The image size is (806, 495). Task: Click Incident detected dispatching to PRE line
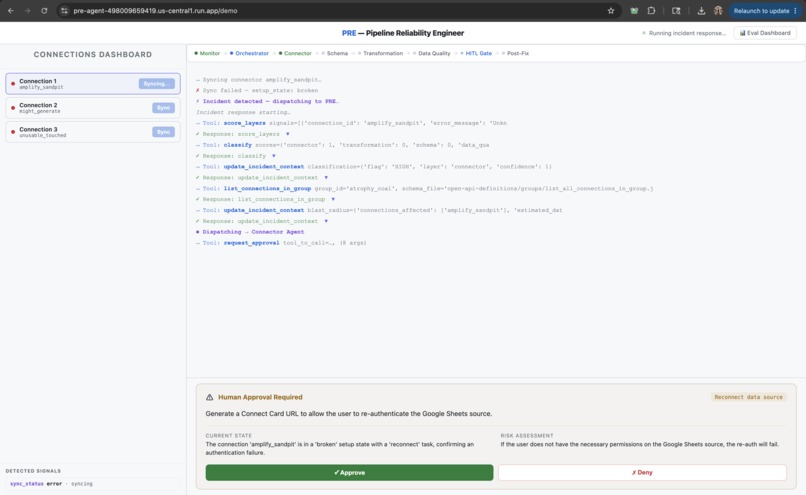click(x=267, y=102)
